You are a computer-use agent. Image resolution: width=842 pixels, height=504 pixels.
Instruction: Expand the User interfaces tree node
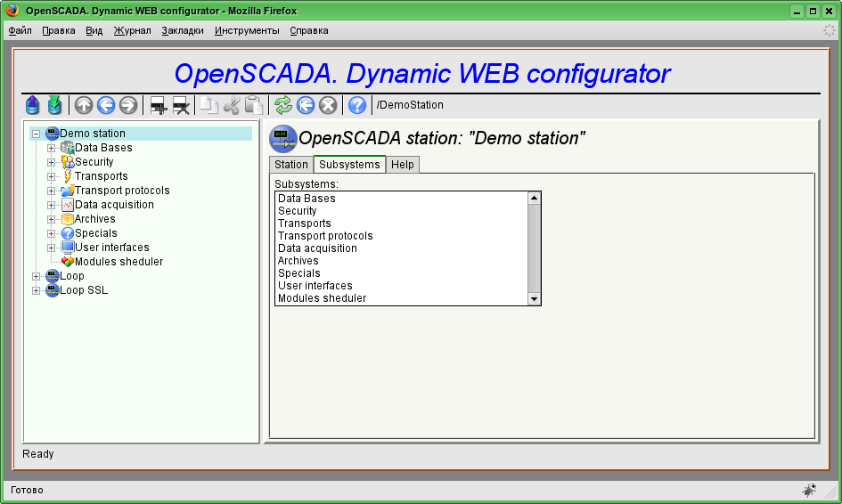click(x=51, y=248)
